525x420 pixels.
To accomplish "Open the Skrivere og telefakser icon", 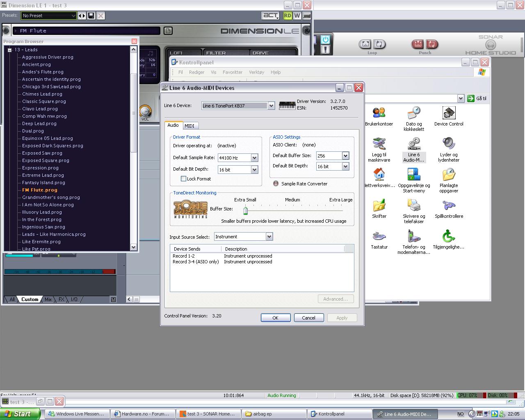I will [414, 211].
